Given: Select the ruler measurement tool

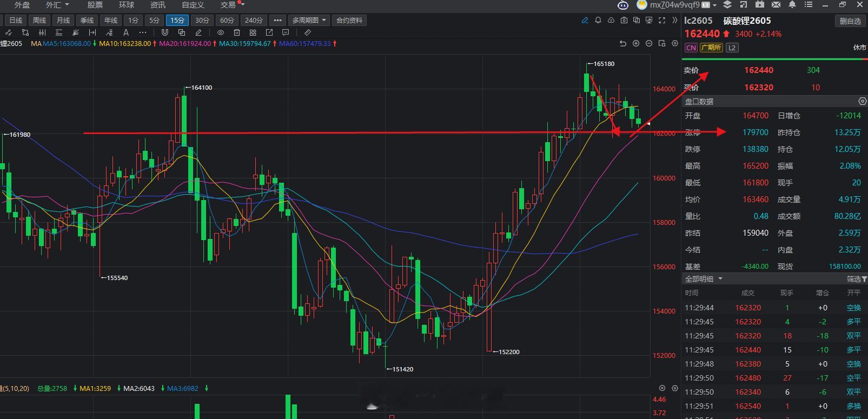Looking at the screenshot, I should tap(308, 32).
